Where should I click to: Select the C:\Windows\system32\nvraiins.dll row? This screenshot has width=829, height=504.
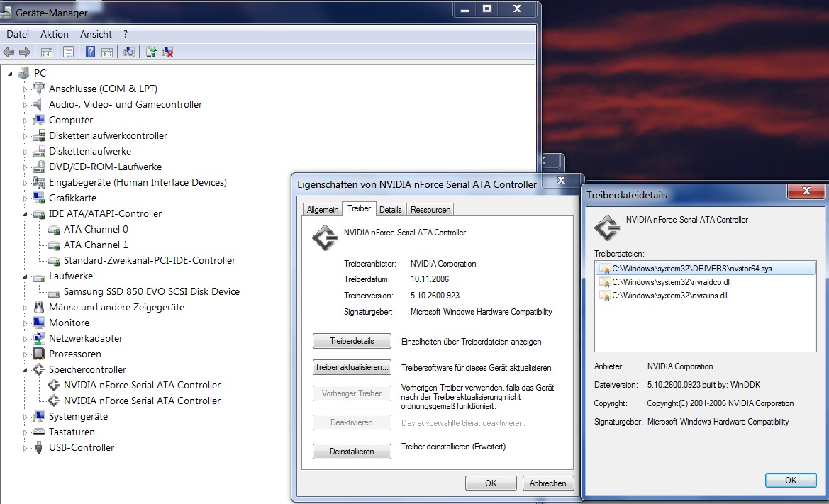coord(706,296)
